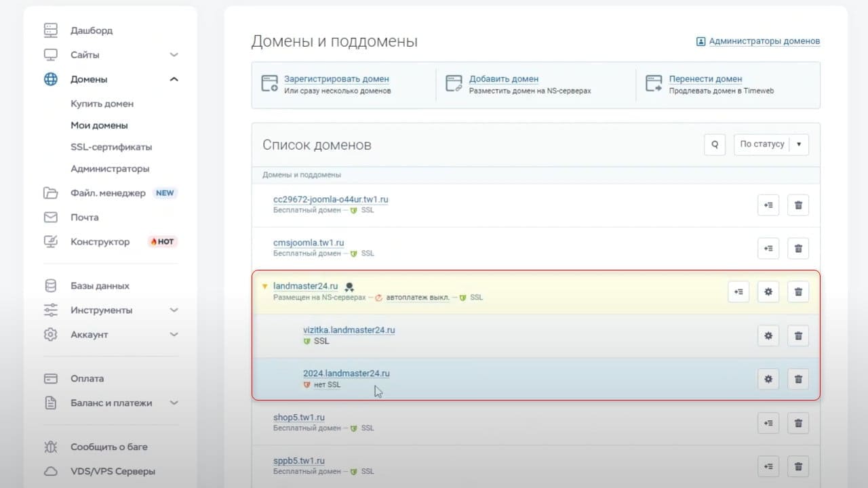Click the Оплата card icon

coord(51,379)
